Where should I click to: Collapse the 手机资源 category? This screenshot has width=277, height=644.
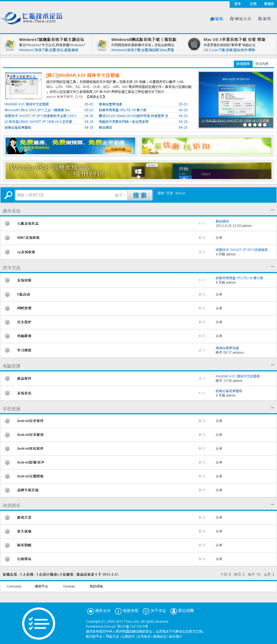(x=272, y=408)
